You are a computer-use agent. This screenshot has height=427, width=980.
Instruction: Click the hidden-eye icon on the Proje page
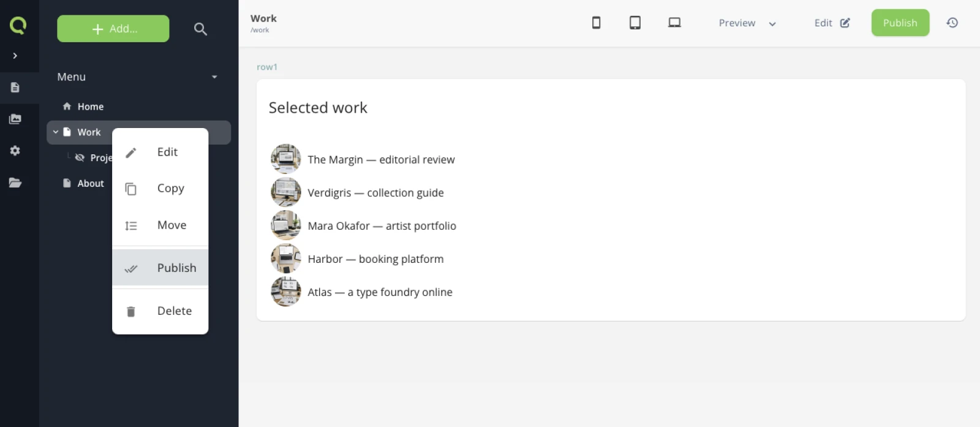pyautogui.click(x=80, y=157)
